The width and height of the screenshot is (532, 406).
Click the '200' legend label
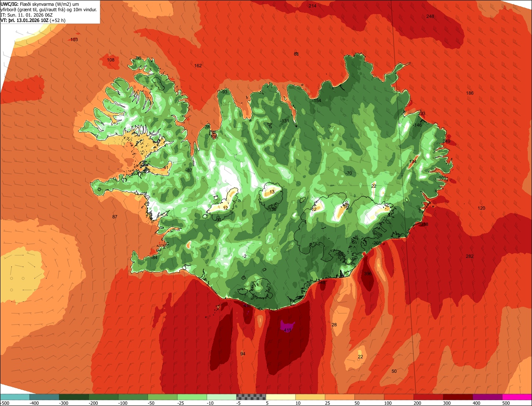(417, 403)
